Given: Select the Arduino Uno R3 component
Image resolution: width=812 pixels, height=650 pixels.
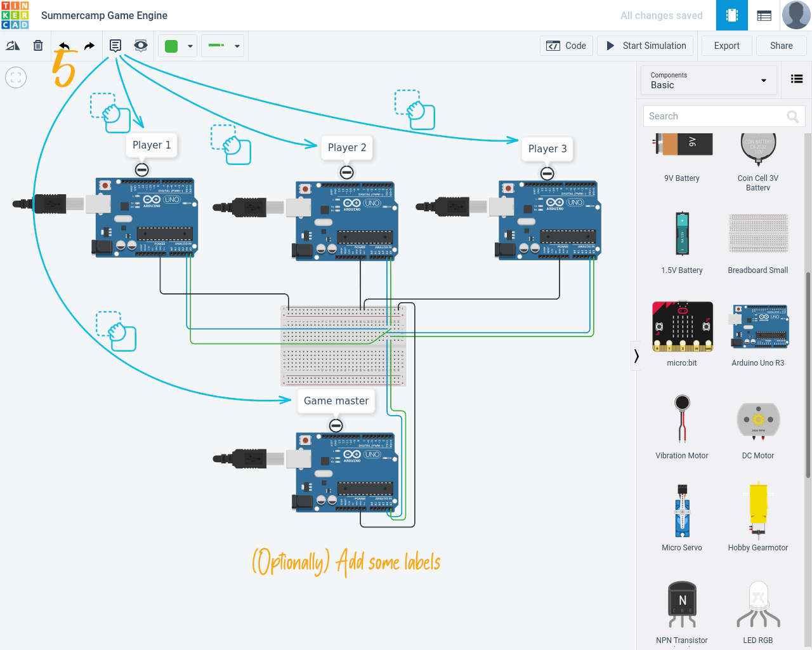Looking at the screenshot, I should click(x=758, y=335).
